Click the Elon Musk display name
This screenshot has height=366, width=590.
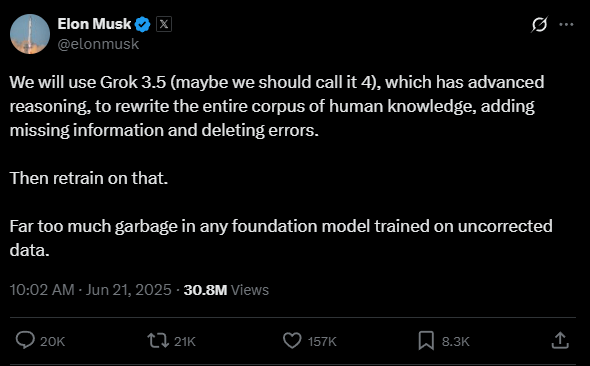pos(94,24)
